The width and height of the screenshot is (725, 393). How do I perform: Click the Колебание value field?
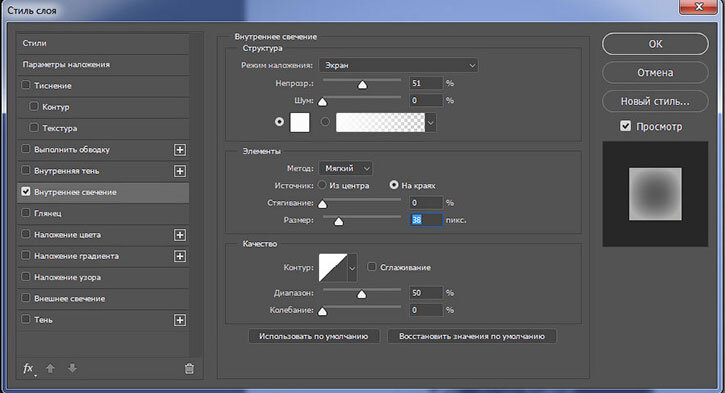coord(426,310)
